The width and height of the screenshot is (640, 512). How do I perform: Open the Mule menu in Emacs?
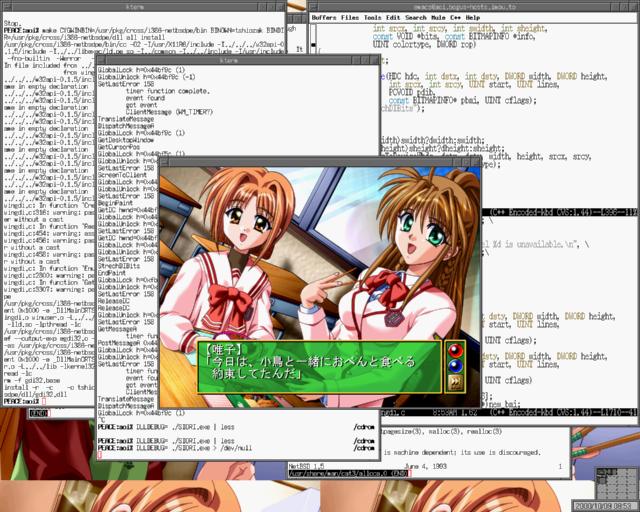438,18
